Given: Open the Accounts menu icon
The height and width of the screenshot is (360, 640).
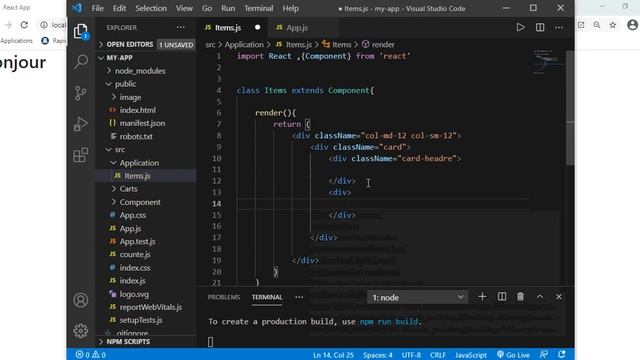Looking at the screenshot, I should coord(81,300).
